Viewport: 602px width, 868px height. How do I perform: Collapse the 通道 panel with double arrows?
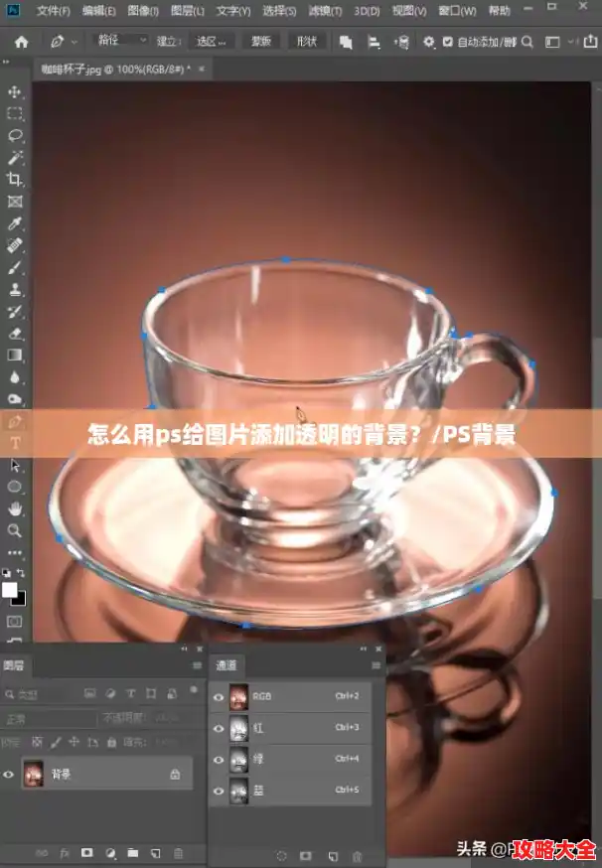[x=364, y=649]
